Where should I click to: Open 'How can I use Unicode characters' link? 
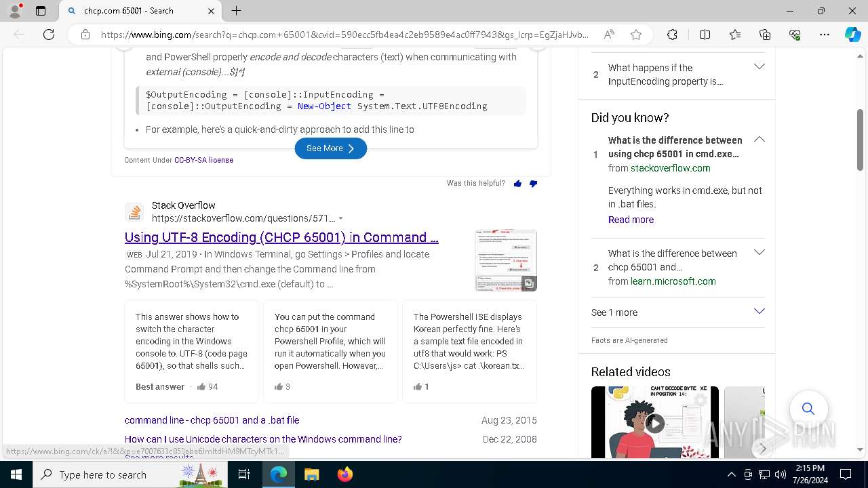[263, 439]
